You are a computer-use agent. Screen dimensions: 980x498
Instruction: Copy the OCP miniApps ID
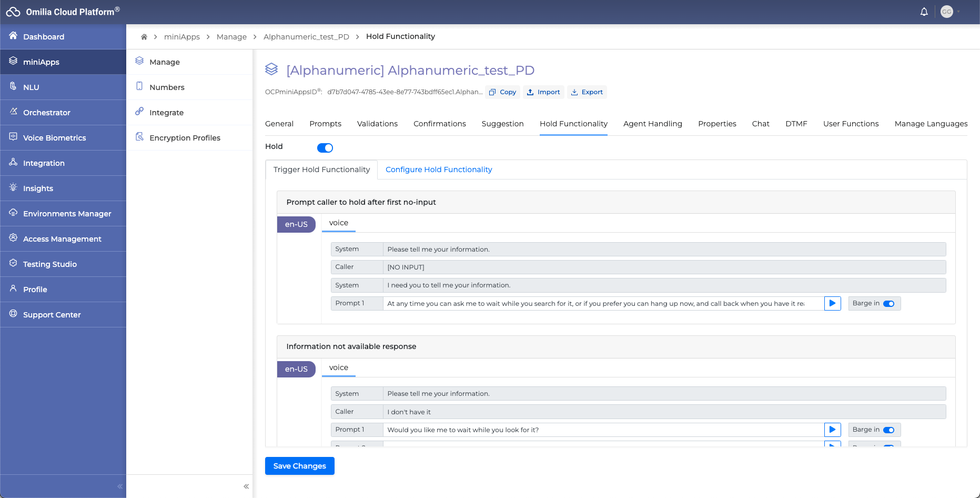pos(502,92)
